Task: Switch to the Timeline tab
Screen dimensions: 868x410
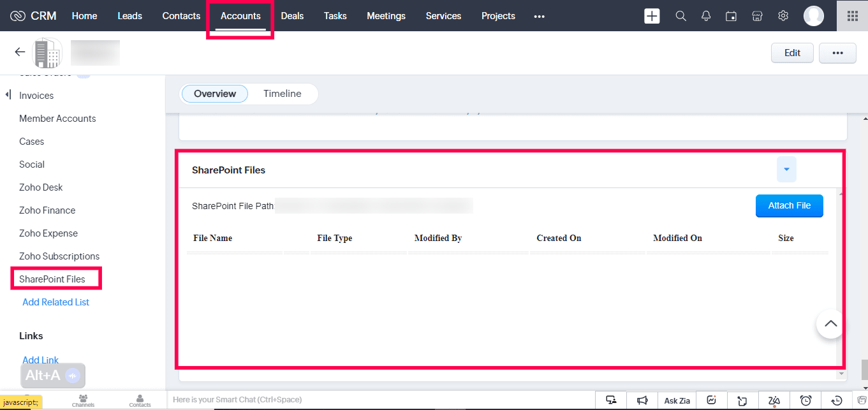Action: (x=283, y=94)
